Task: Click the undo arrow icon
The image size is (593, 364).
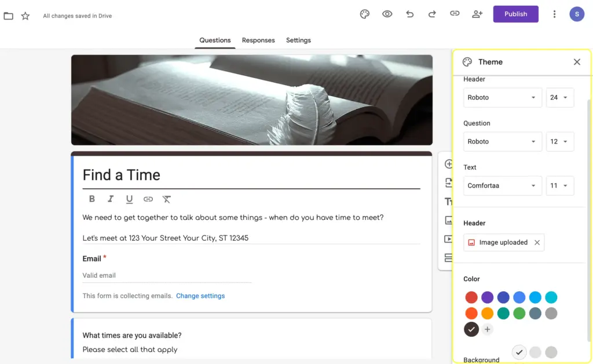Action: (410, 14)
